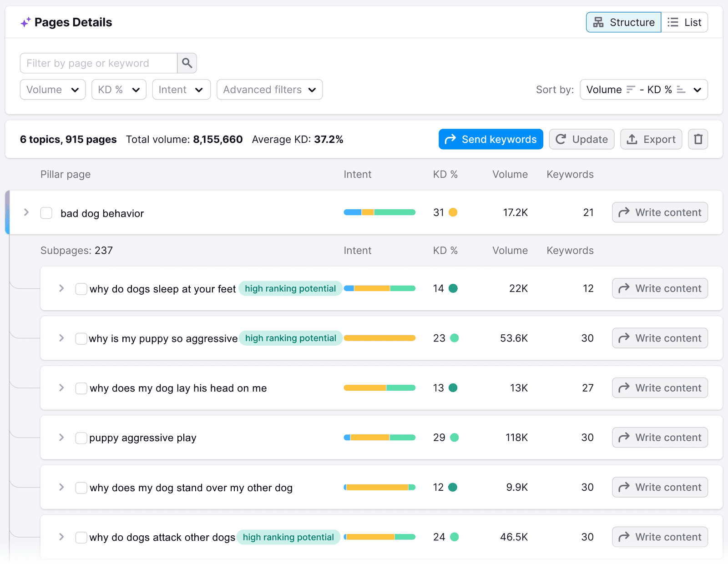
Task: Click the intent bar for puppy aggressive play
Action: pos(379,438)
